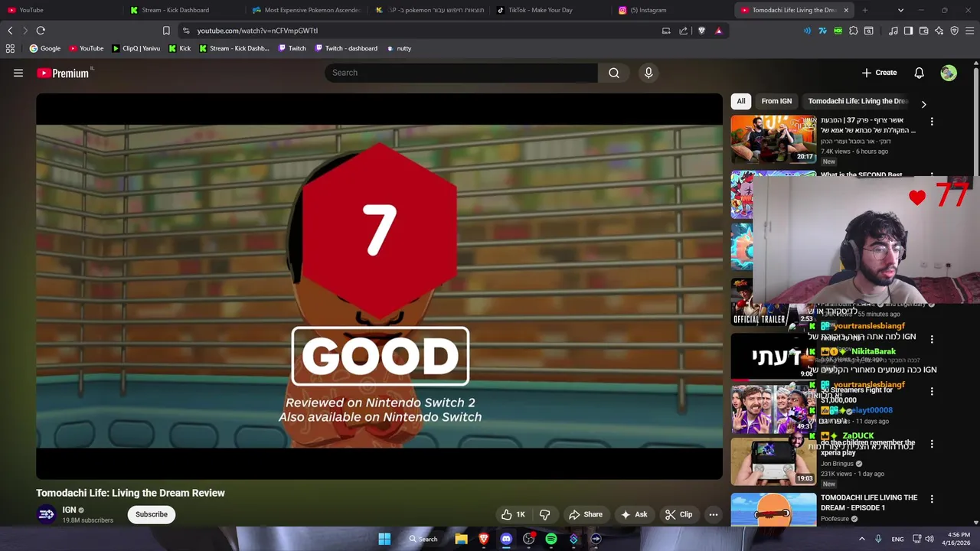Open Leo AI sparkle icon
Screen dimensions: 980x551
pos(939,31)
